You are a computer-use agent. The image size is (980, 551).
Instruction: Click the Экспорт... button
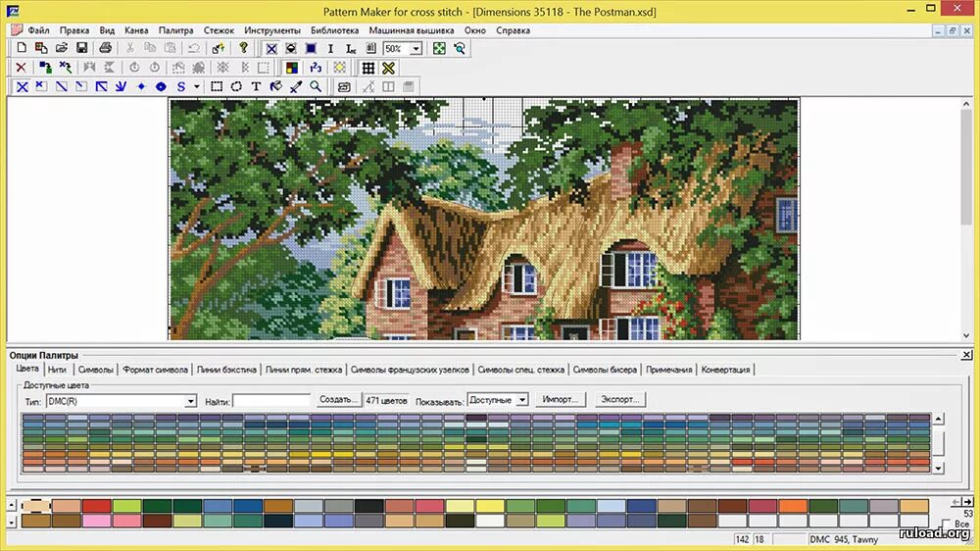point(620,400)
